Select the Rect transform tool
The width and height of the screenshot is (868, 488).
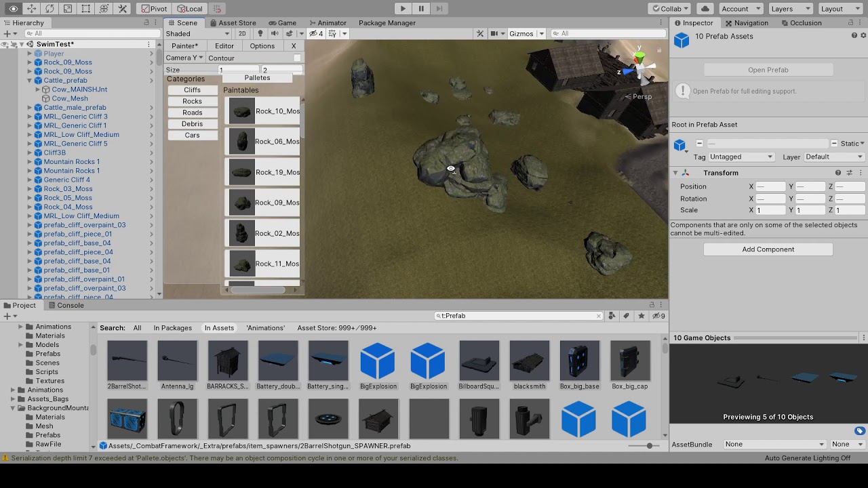(x=86, y=9)
